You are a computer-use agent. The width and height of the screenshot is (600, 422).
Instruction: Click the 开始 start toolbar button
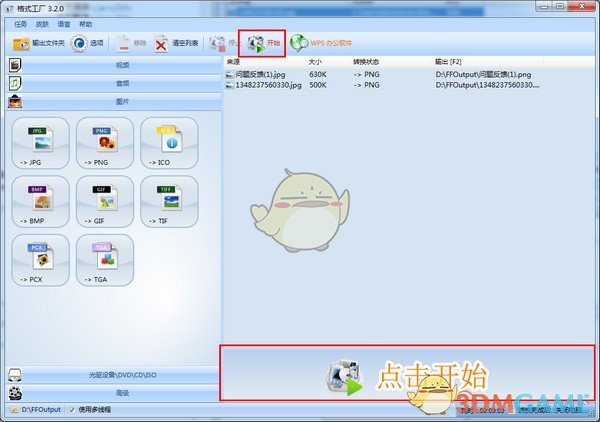[263, 44]
